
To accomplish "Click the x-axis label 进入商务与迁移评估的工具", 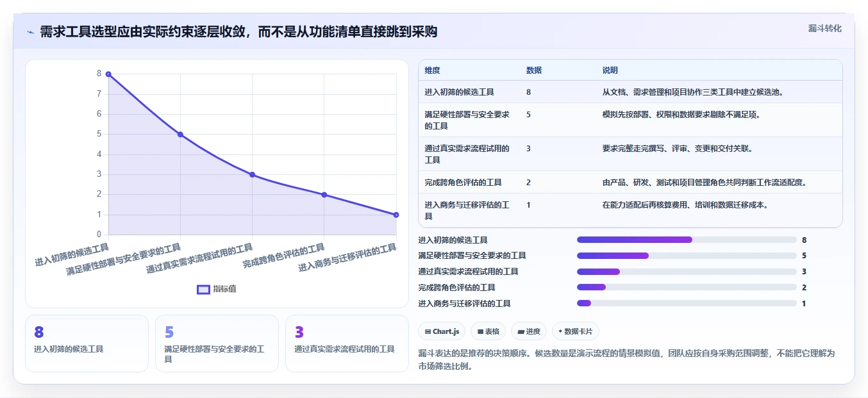I will pos(347,258).
